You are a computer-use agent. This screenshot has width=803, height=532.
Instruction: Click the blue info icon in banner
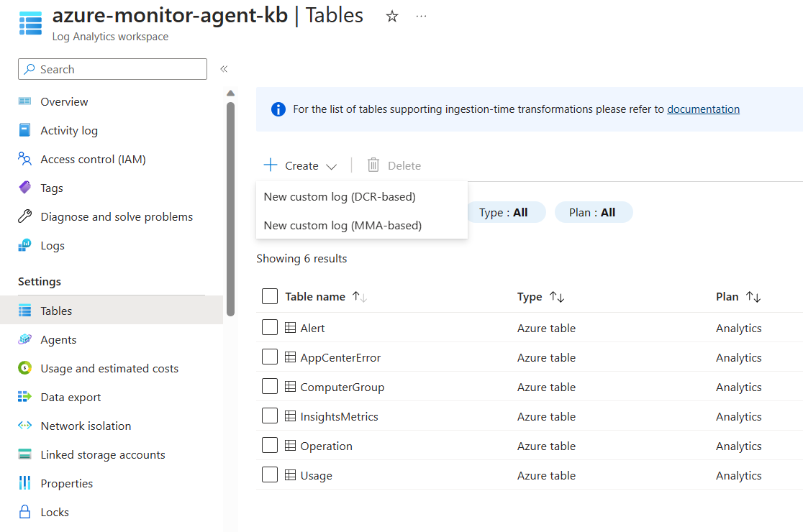[278, 109]
